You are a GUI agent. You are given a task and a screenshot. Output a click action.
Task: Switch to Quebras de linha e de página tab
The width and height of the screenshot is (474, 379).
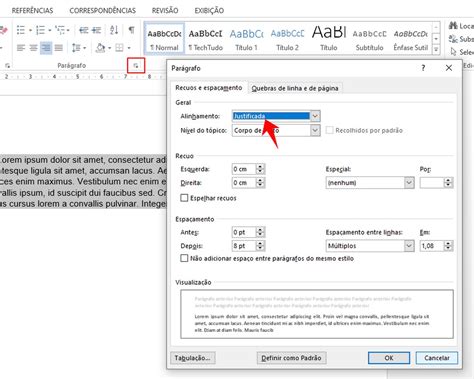point(295,88)
